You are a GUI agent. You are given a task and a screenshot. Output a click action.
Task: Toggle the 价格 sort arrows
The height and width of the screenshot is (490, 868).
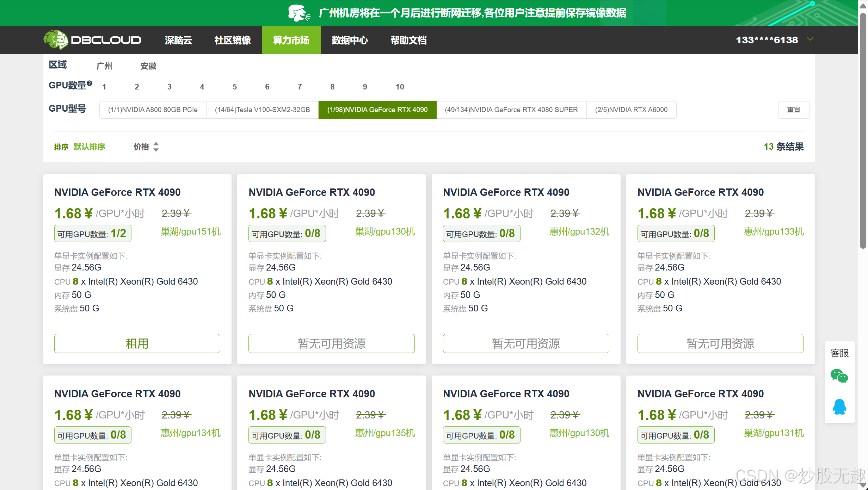click(x=156, y=147)
